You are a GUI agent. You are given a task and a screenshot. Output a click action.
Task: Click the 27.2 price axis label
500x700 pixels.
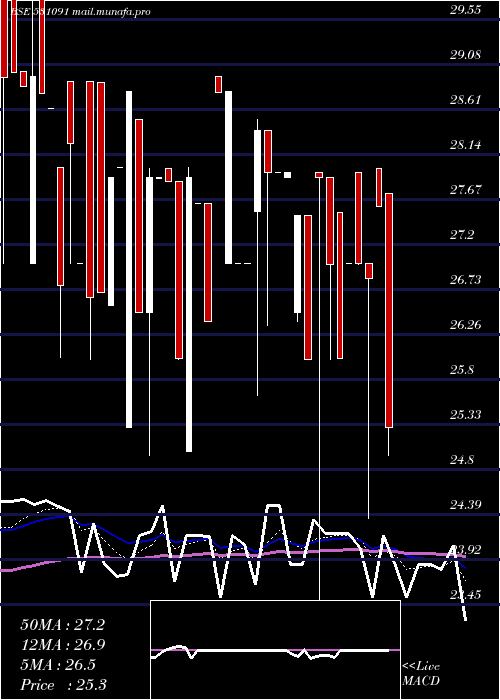click(x=462, y=235)
